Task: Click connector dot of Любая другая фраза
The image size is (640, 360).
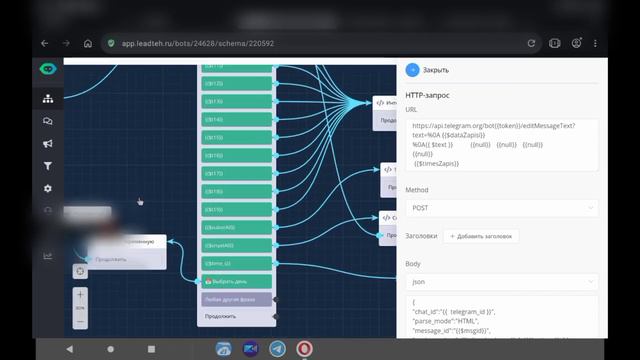Action: tap(276, 300)
